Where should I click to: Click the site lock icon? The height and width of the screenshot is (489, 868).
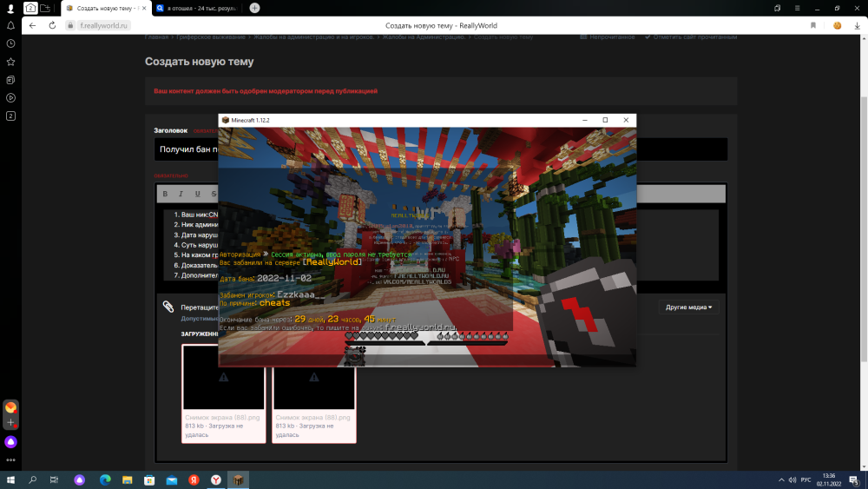tap(70, 25)
